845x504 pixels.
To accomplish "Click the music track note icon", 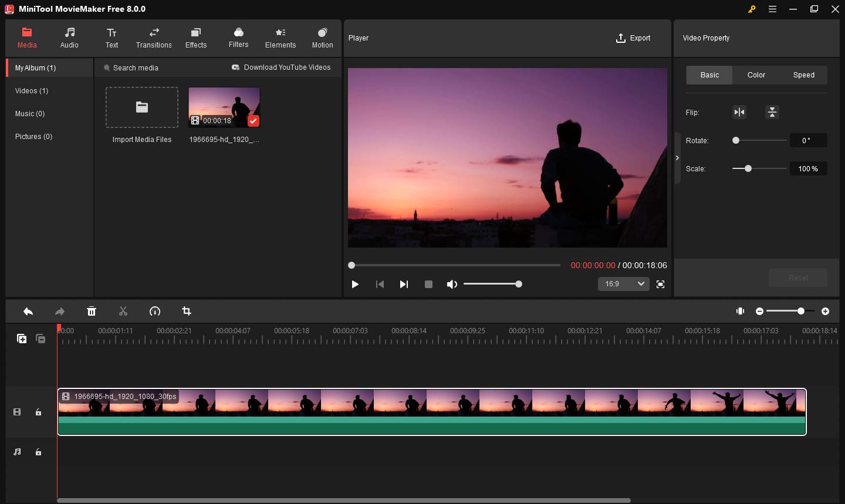I will point(17,452).
